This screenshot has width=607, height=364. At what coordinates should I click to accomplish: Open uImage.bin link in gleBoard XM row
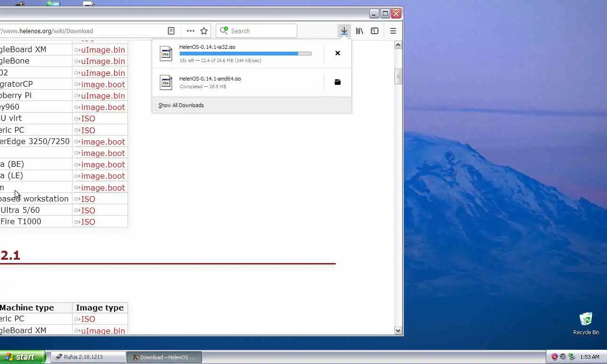click(x=103, y=50)
